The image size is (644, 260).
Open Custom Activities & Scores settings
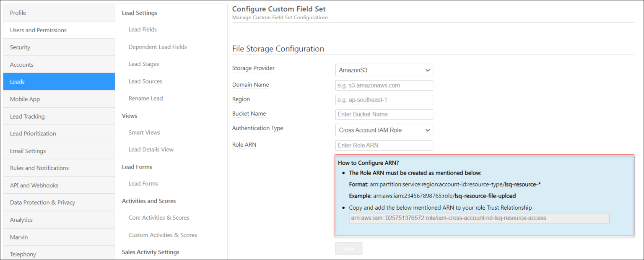(x=163, y=235)
